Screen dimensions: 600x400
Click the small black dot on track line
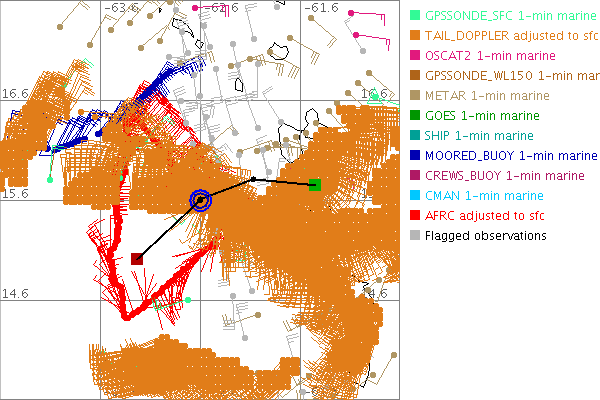tap(253, 180)
